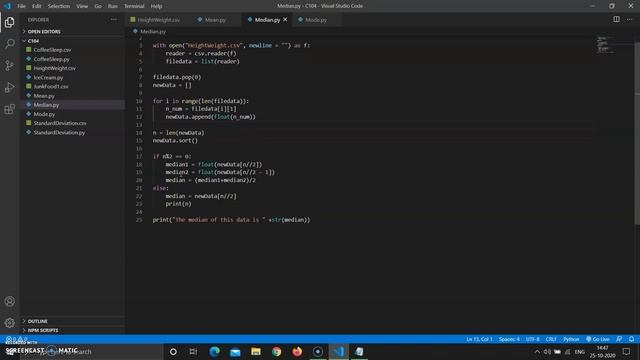The image size is (640, 360).
Task: Open the File menu
Action: [x=21, y=6]
